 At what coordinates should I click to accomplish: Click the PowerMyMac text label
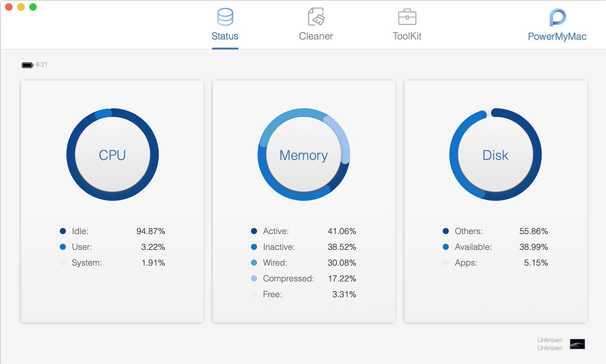tap(557, 37)
